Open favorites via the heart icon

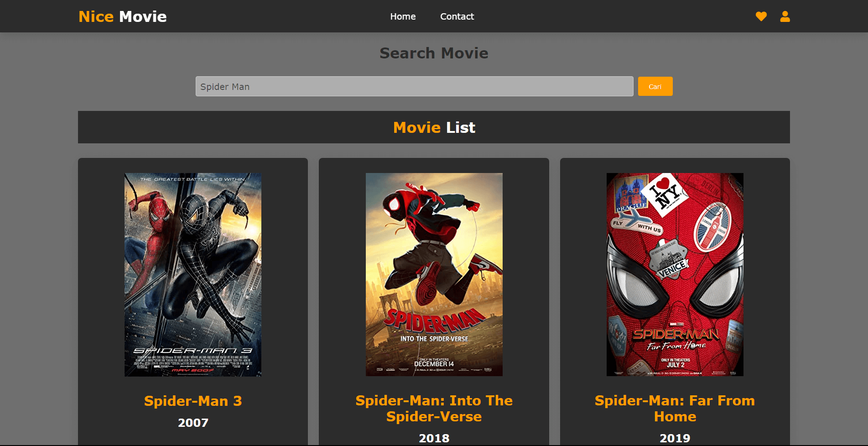point(761,16)
